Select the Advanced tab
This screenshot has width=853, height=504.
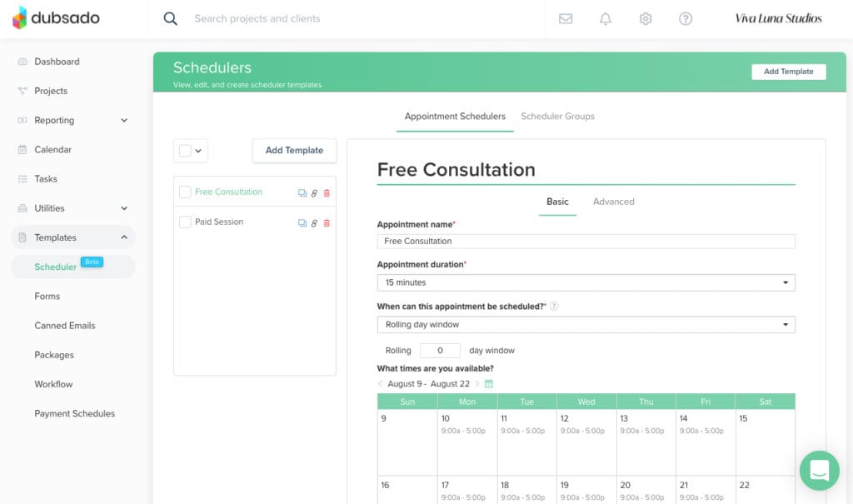614,202
